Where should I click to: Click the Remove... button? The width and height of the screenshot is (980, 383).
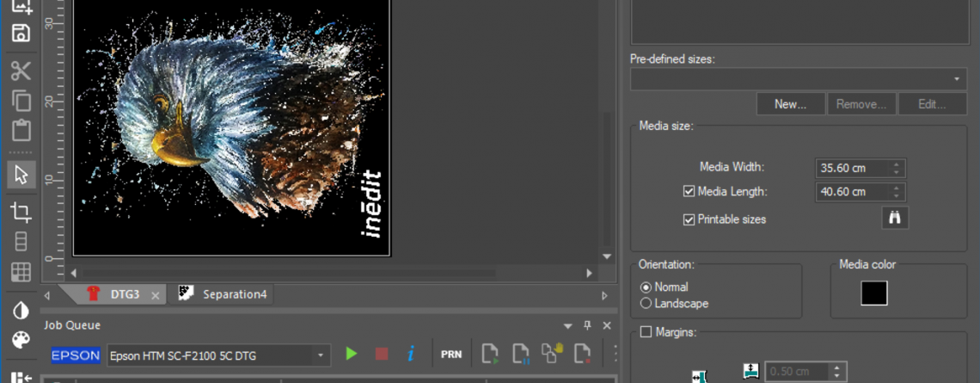(x=861, y=104)
